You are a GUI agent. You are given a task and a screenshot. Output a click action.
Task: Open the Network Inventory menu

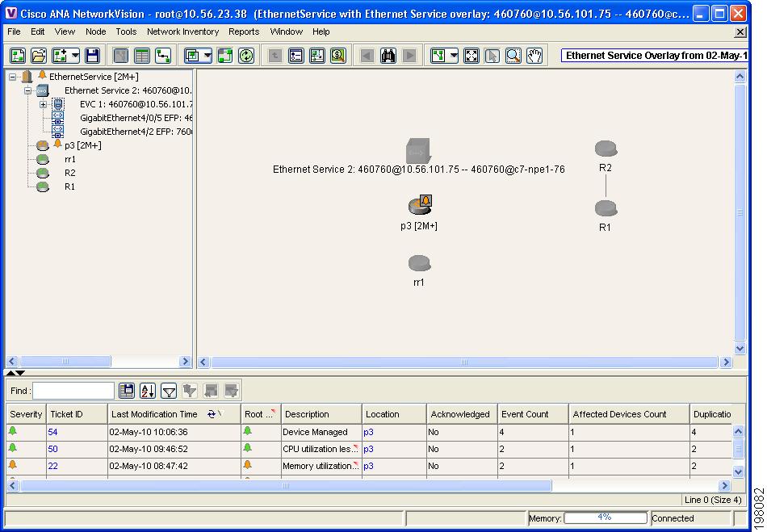point(183,31)
